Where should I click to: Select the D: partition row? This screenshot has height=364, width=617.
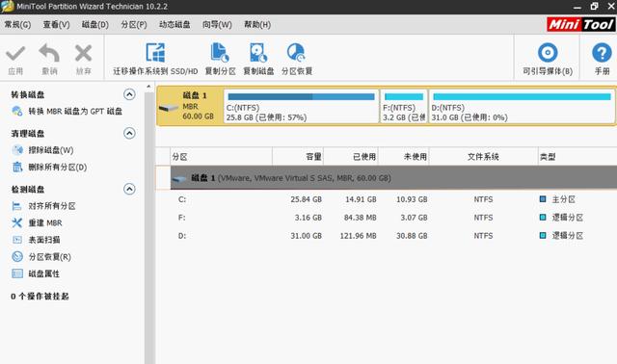pyautogui.click(x=393, y=236)
